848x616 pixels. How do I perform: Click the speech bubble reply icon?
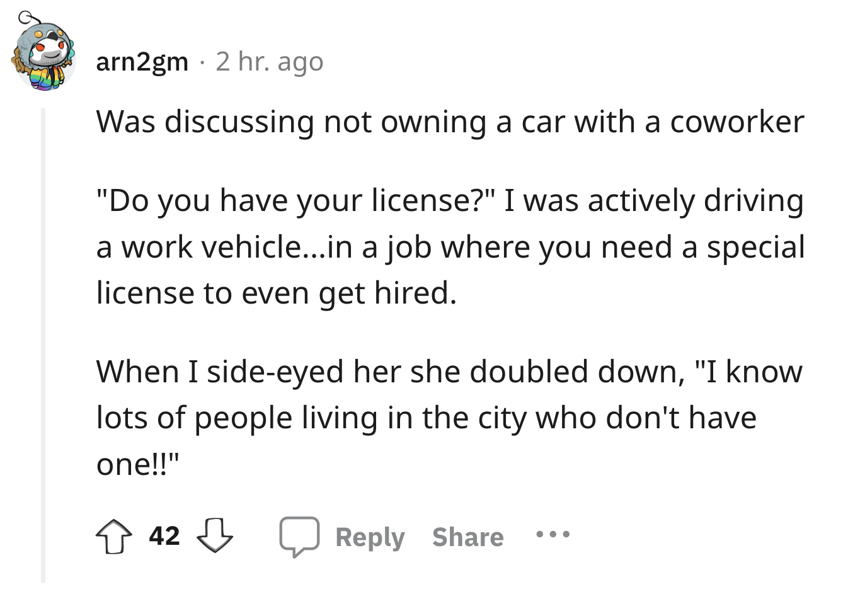(299, 537)
